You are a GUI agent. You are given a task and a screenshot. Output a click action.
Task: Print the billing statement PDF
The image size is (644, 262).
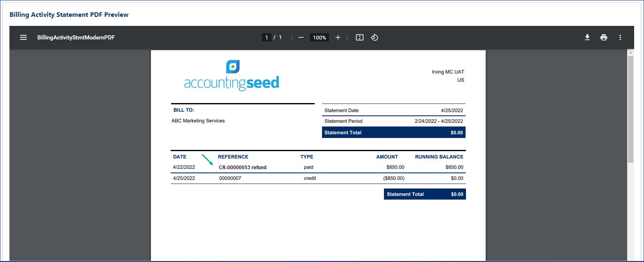(x=604, y=37)
